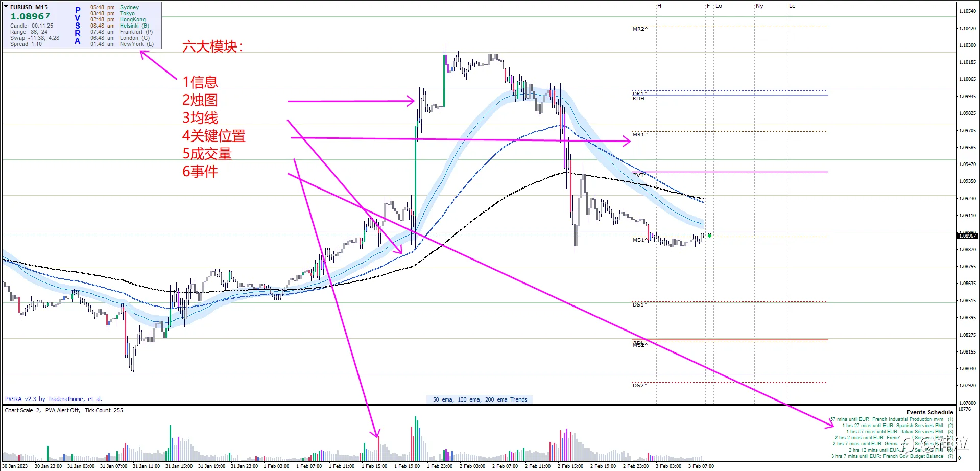Image resolution: width=980 pixels, height=471 pixels.
Task: Click the Helsinki (B) clock row
Action: (120, 26)
